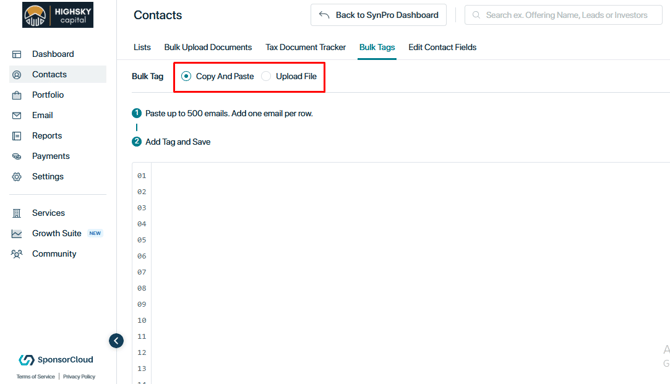Screen dimensions: 670x384
Task: Open the Privacy Policy link
Action: tap(79, 377)
